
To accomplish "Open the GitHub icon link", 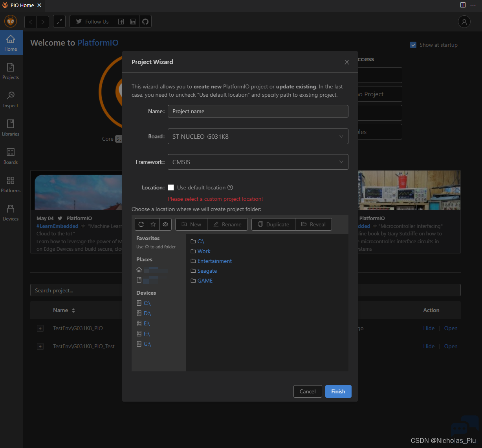I will click(145, 22).
